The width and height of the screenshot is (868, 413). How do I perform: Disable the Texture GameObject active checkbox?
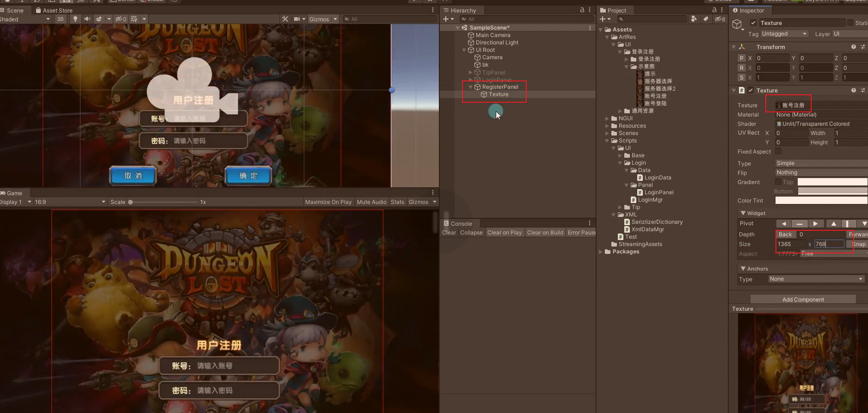point(753,23)
